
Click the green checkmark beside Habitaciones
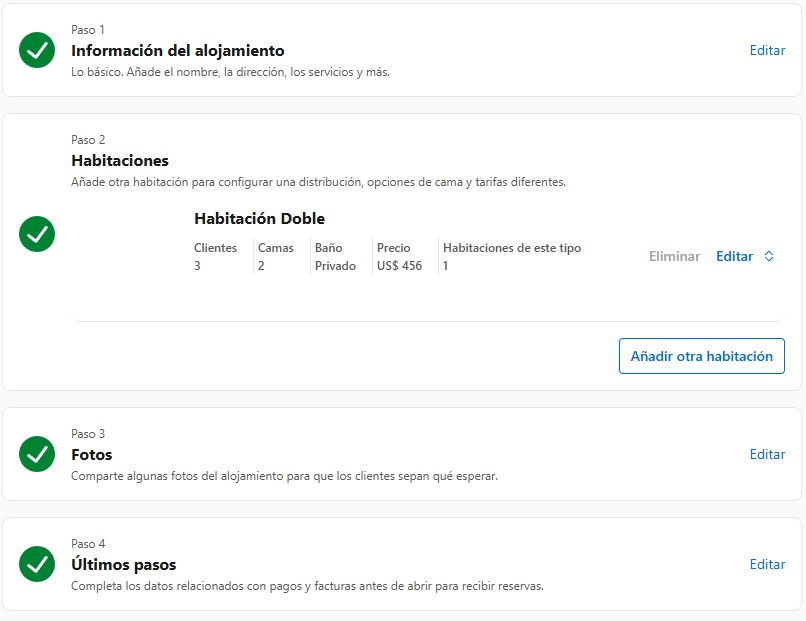coord(37,234)
